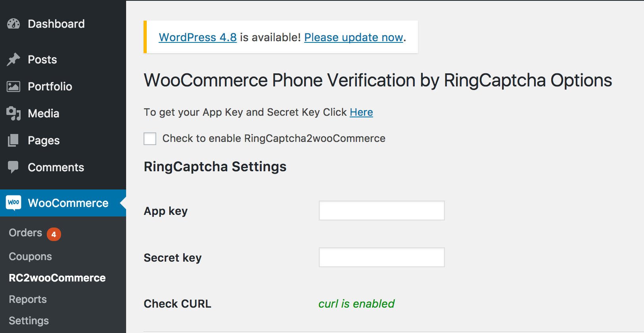This screenshot has width=644, height=333.
Task: Open the Dashboard menu item
Action: point(56,24)
